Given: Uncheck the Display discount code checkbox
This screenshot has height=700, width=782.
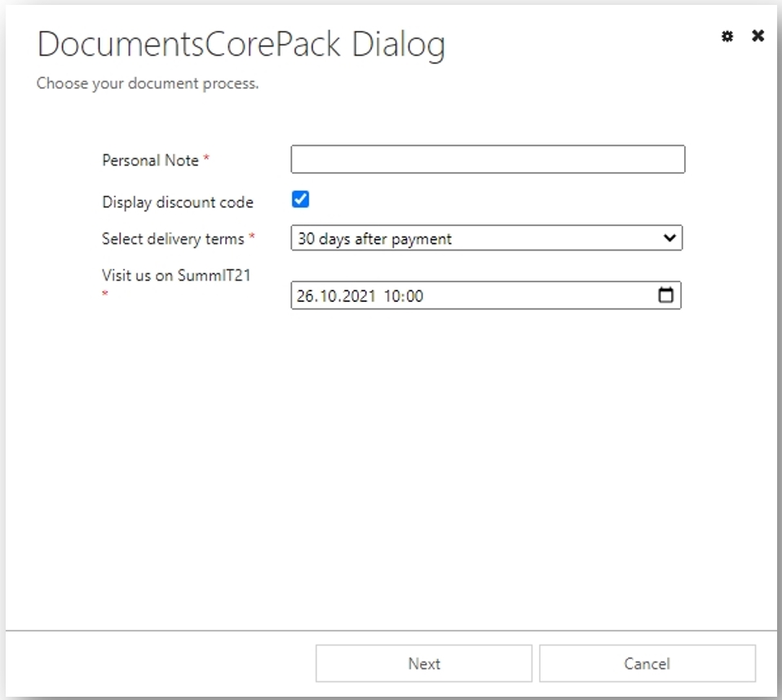Looking at the screenshot, I should [300, 199].
